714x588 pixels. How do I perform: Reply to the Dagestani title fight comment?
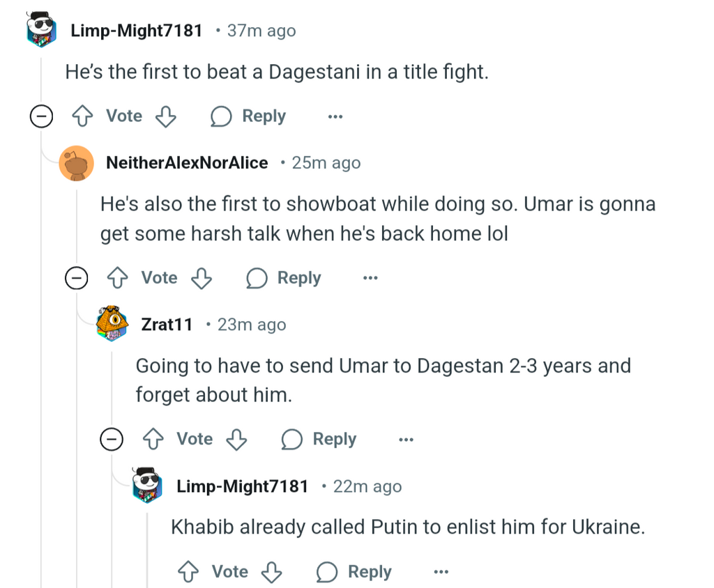(x=249, y=116)
